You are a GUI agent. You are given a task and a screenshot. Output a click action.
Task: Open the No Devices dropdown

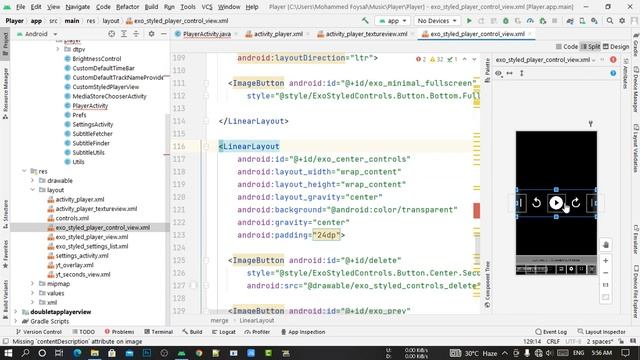pos(437,21)
